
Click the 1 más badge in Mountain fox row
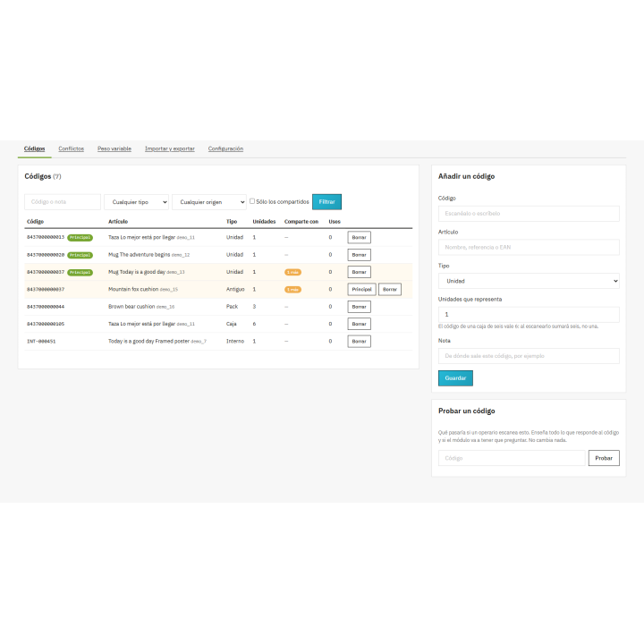click(292, 290)
